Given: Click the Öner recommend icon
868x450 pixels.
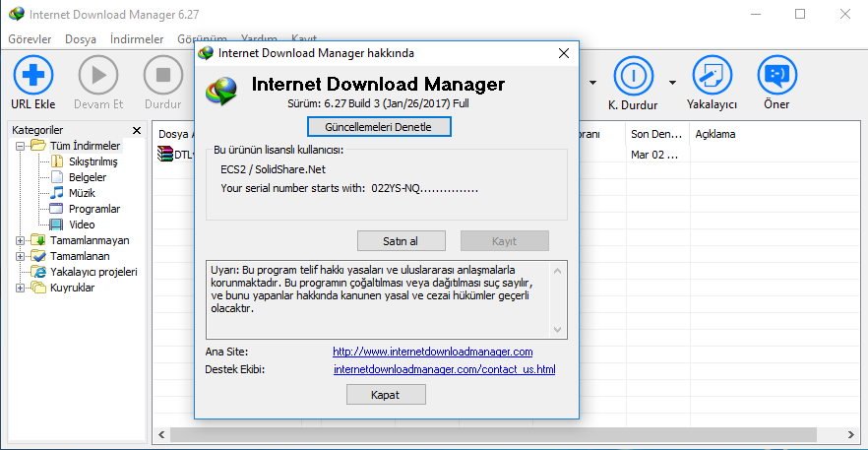Looking at the screenshot, I should click(x=776, y=75).
